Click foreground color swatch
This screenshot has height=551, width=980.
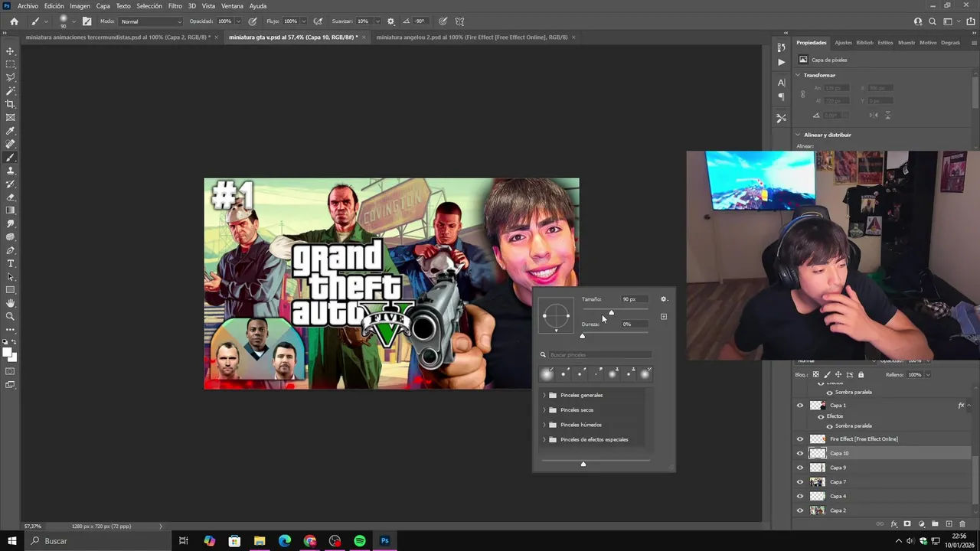tap(8, 352)
